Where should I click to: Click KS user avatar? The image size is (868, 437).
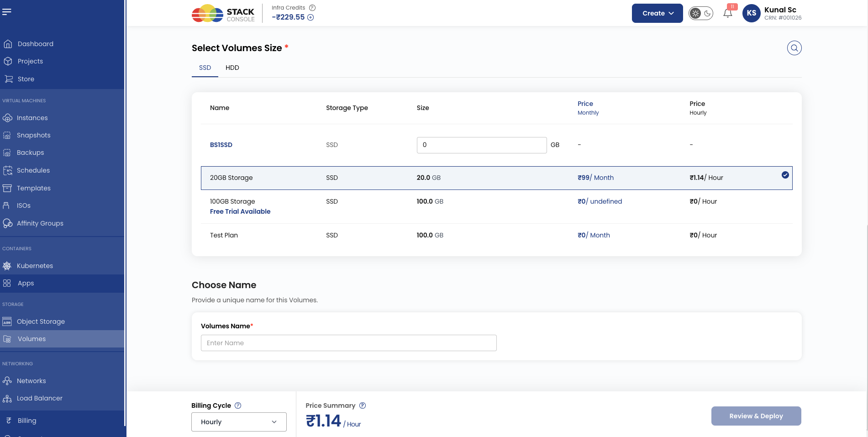pyautogui.click(x=752, y=13)
